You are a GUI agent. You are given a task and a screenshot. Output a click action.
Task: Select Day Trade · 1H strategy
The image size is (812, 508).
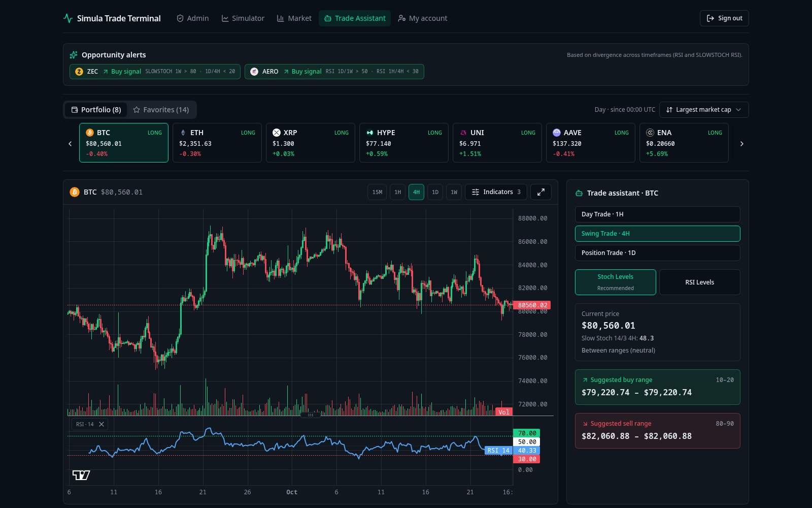coord(657,214)
